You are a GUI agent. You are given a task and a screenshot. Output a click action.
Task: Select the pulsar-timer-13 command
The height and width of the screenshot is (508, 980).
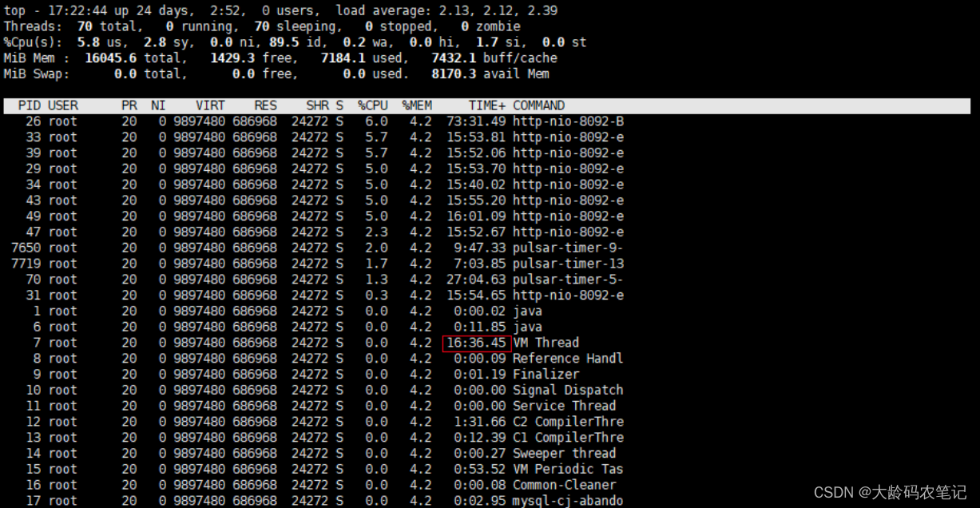coord(568,264)
